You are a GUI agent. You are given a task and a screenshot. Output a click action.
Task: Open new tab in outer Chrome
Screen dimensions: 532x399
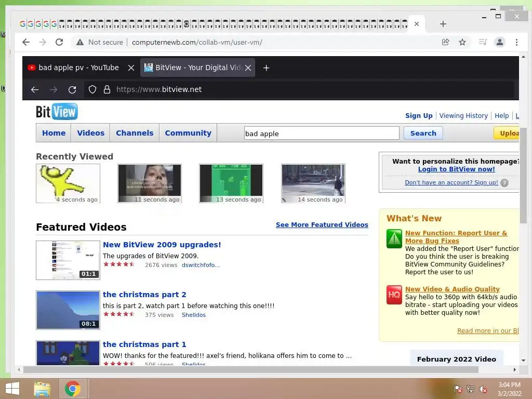click(443, 24)
